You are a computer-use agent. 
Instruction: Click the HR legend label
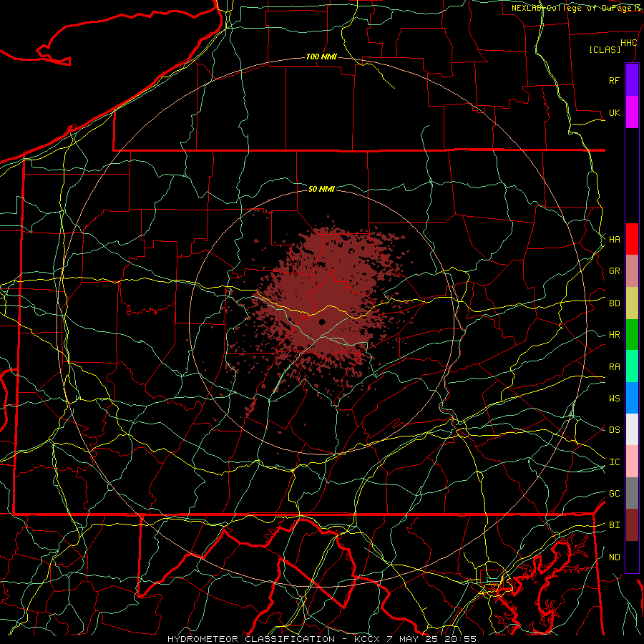pos(614,335)
